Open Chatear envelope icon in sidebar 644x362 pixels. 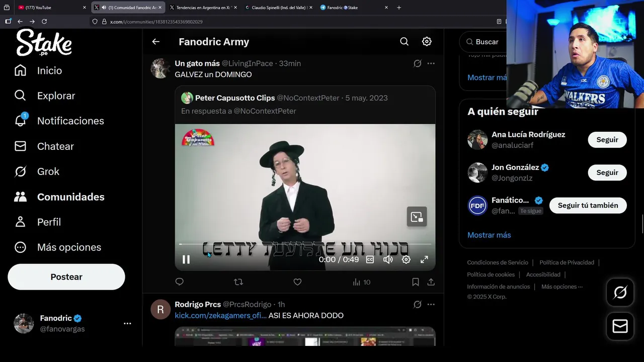20,146
